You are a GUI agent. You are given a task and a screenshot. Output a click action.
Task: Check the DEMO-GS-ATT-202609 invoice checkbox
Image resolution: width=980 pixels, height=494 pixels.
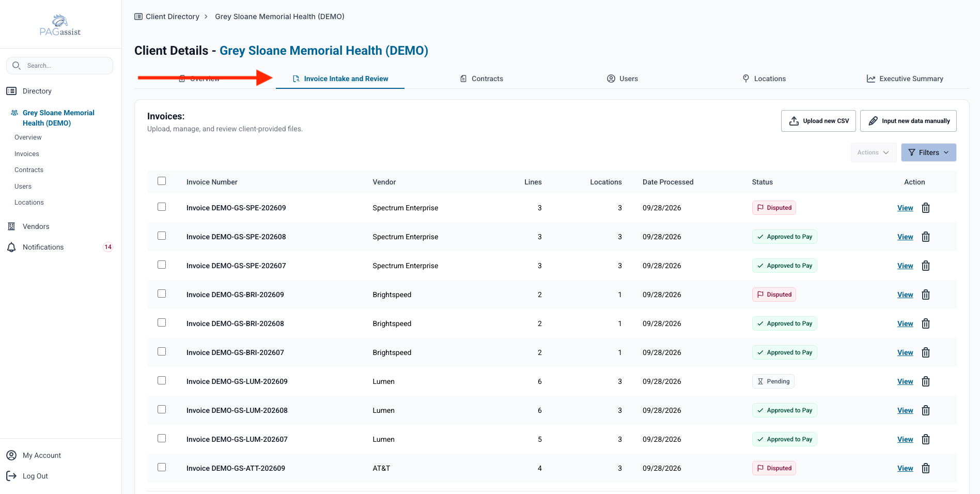coord(162,467)
